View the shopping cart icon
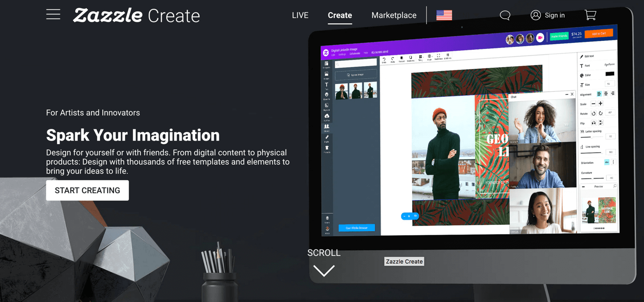This screenshot has width=644, height=302. tap(591, 15)
